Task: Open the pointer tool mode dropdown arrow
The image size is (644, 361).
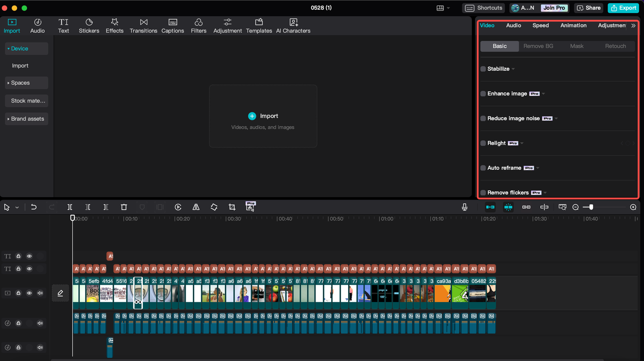Action: click(17, 207)
